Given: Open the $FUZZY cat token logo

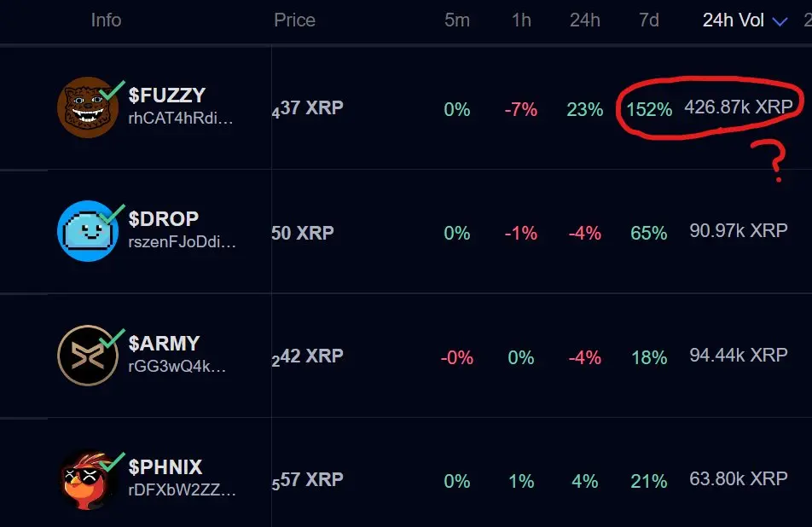Looking at the screenshot, I should click(x=88, y=107).
